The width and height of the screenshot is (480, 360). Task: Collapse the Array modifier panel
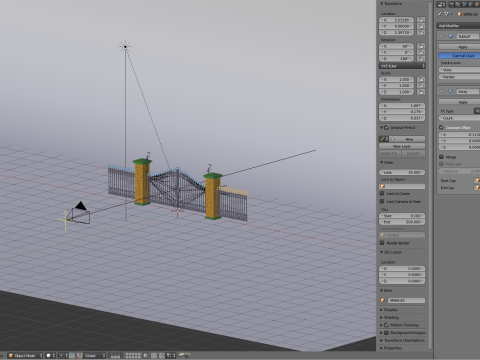(x=442, y=91)
